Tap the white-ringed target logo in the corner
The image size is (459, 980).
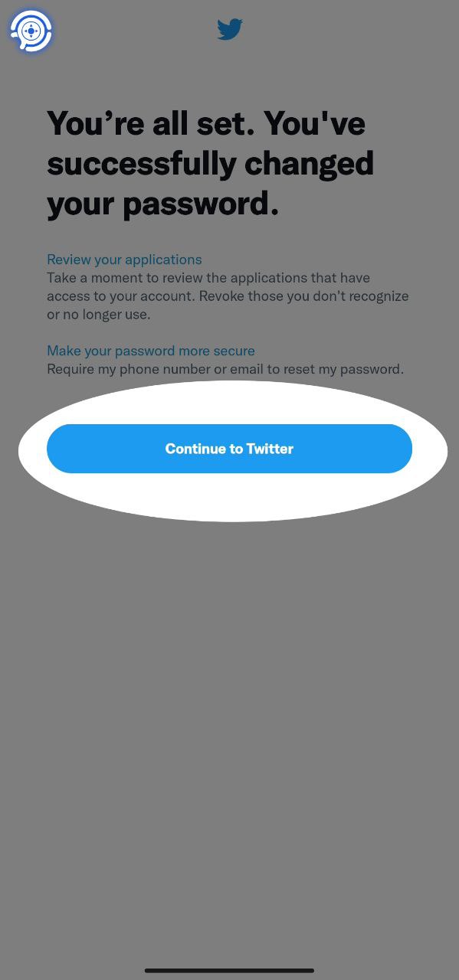31,31
